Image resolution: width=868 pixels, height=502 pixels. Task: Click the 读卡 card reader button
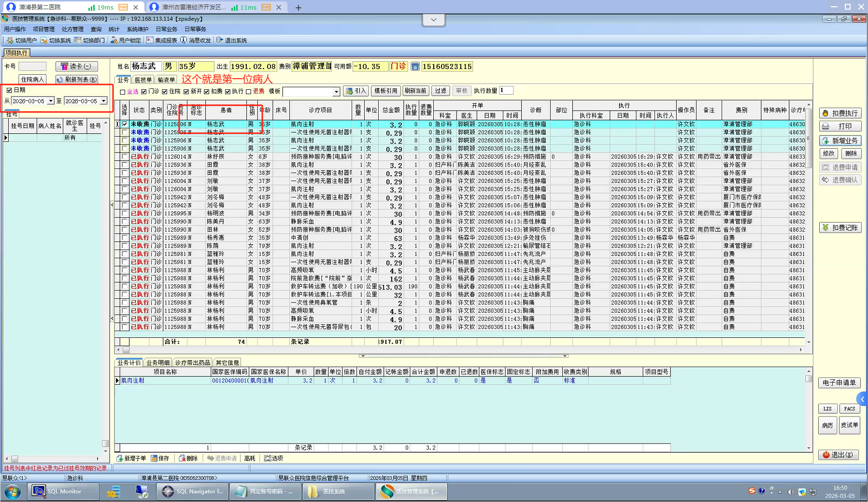tap(76, 67)
